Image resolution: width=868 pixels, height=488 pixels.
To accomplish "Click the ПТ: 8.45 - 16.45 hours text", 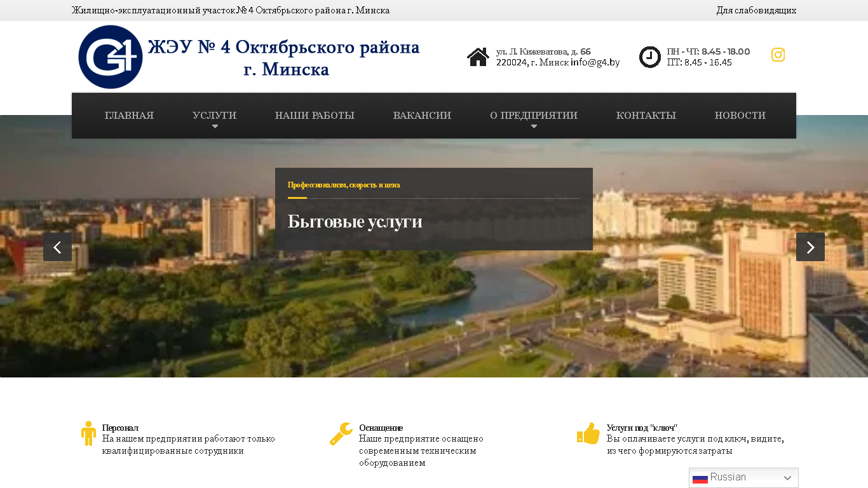I will 699,62.
